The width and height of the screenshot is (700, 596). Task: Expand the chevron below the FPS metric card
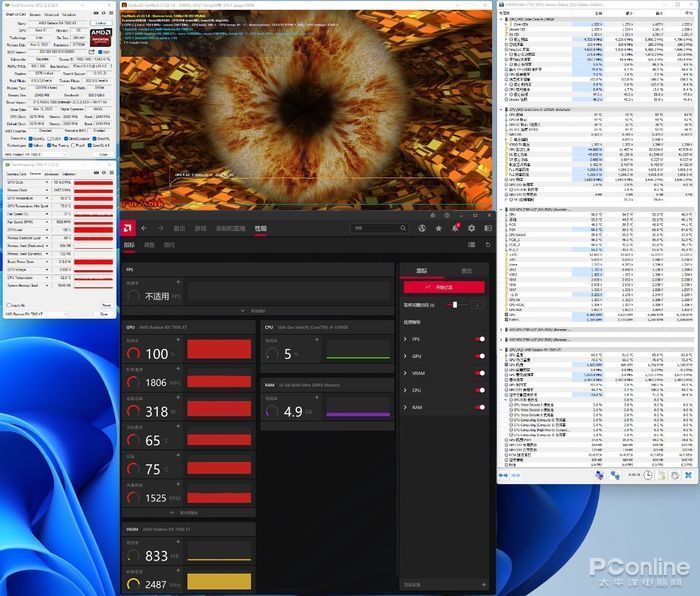(x=242, y=311)
